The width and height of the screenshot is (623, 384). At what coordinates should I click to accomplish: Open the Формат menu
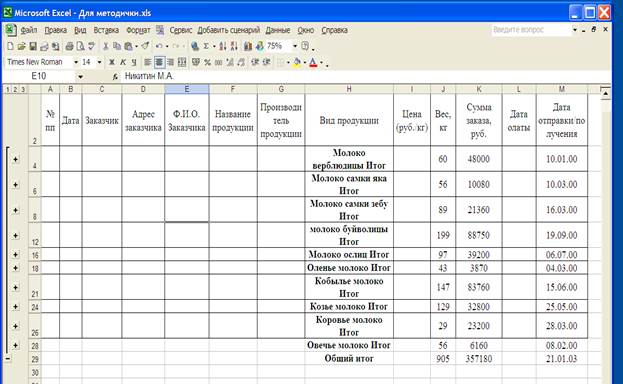click(x=138, y=30)
